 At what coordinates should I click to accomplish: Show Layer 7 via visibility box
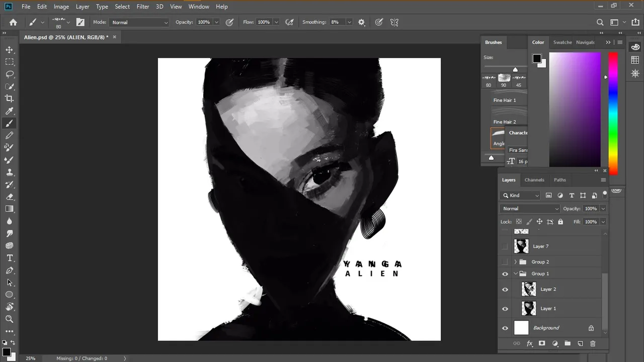(x=505, y=246)
